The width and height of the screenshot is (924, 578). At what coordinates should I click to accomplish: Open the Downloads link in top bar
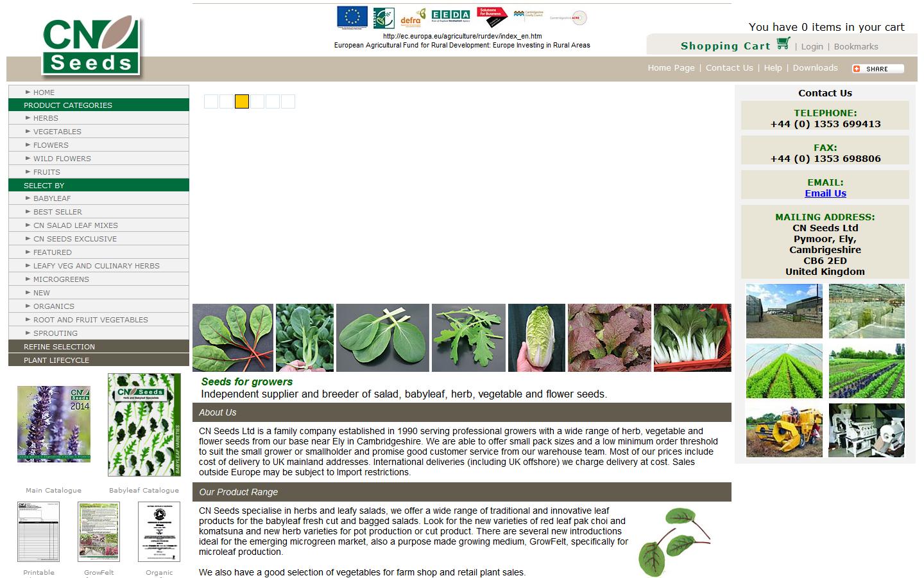(x=815, y=68)
